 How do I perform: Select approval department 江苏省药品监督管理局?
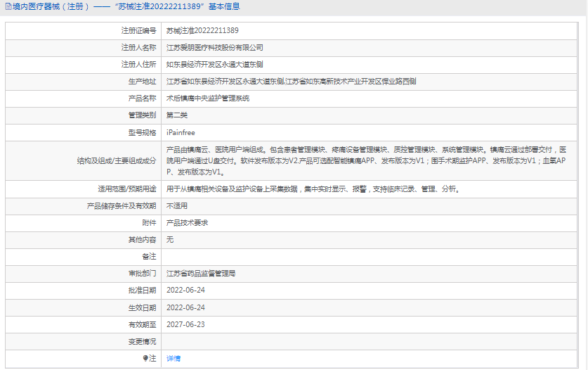[x=201, y=274]
